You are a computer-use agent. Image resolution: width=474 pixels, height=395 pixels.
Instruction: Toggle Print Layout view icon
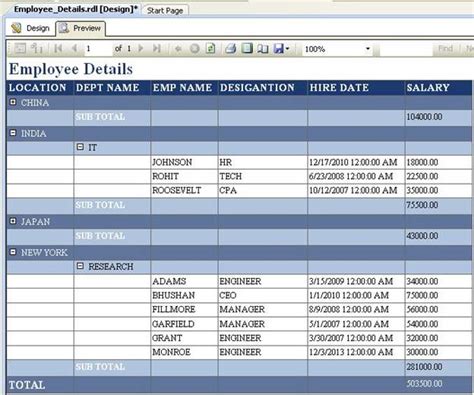tap(247, 49)
